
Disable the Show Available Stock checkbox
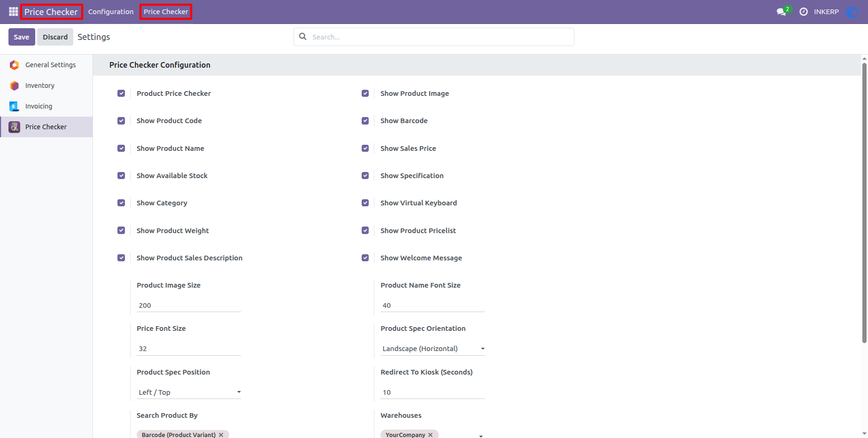coord(121,176)
